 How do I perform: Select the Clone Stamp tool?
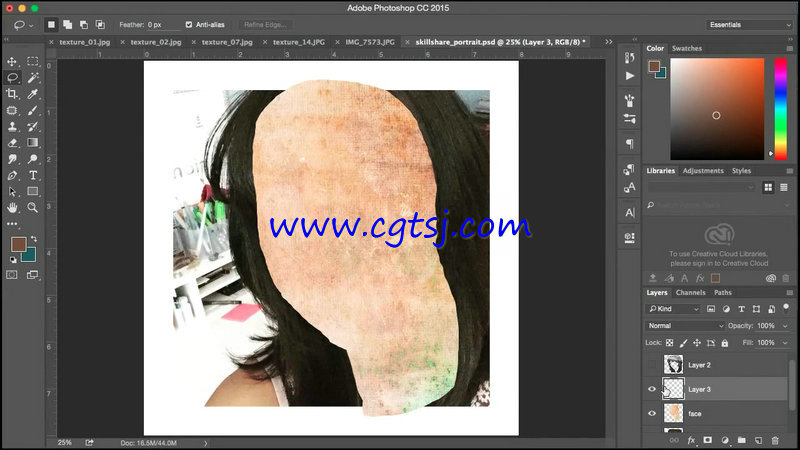tap(12, 127)
